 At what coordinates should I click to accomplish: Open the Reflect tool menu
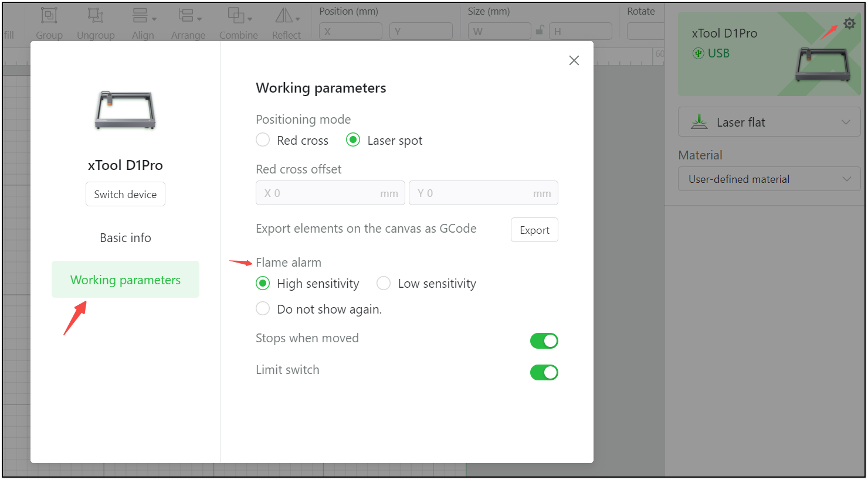(x=287, y=16)
